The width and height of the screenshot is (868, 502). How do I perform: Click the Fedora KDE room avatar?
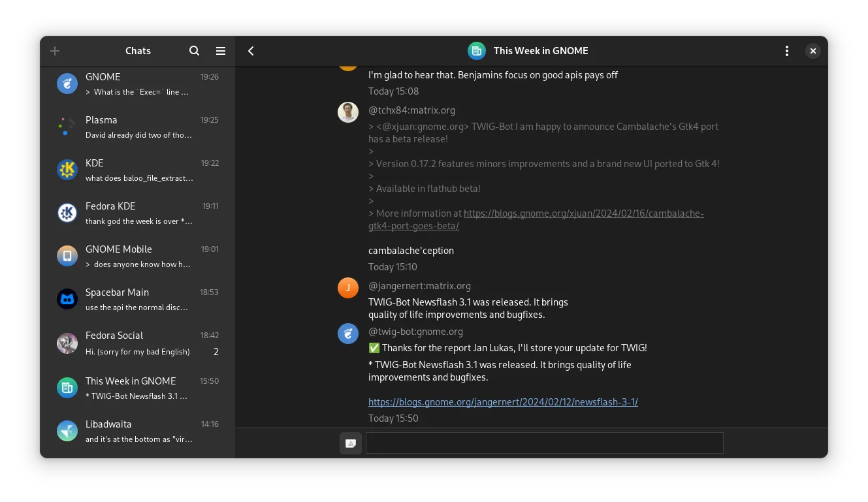tap(67, 213)
